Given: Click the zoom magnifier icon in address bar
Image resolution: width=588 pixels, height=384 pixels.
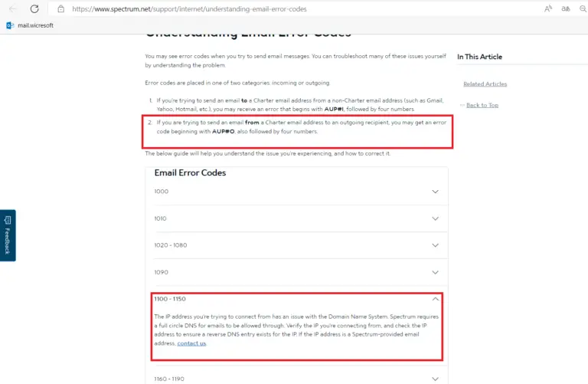Looking at the screenshot, I should click(x=583, y=8).
